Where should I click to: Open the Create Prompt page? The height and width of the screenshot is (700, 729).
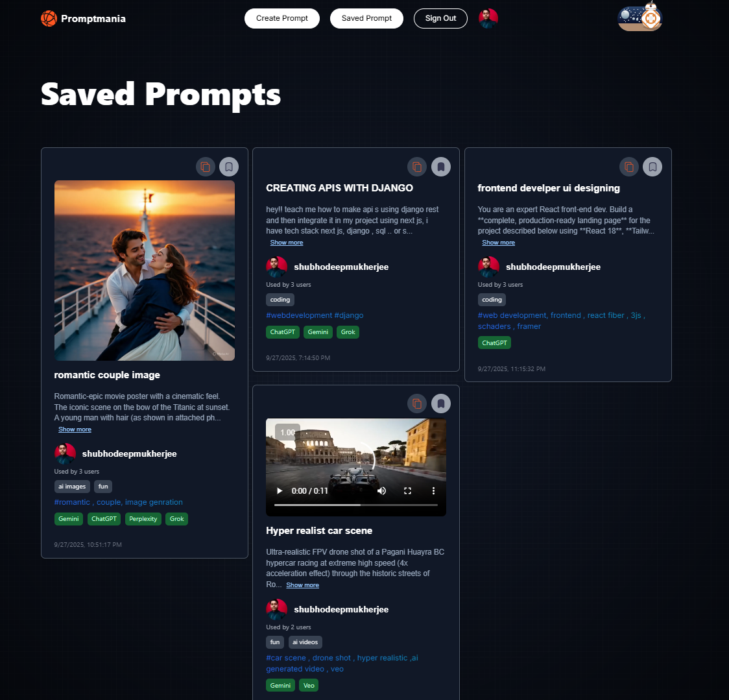tap(282, 19)
